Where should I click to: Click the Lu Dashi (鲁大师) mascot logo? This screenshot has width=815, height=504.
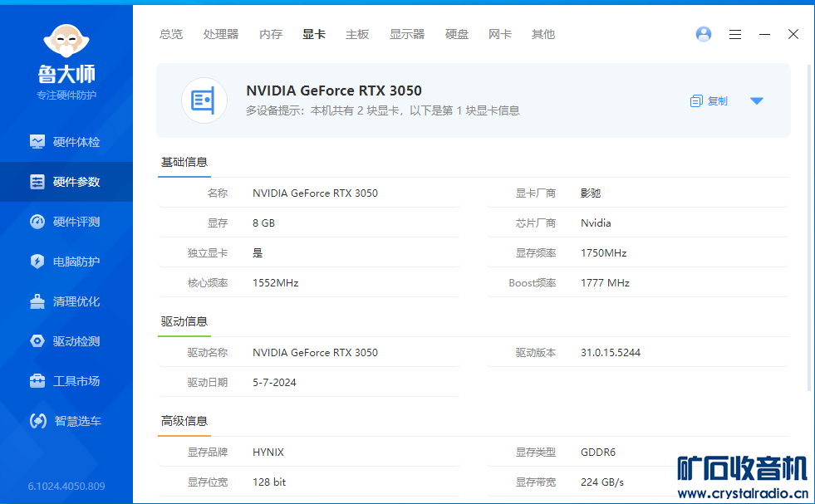pos(66,42)
